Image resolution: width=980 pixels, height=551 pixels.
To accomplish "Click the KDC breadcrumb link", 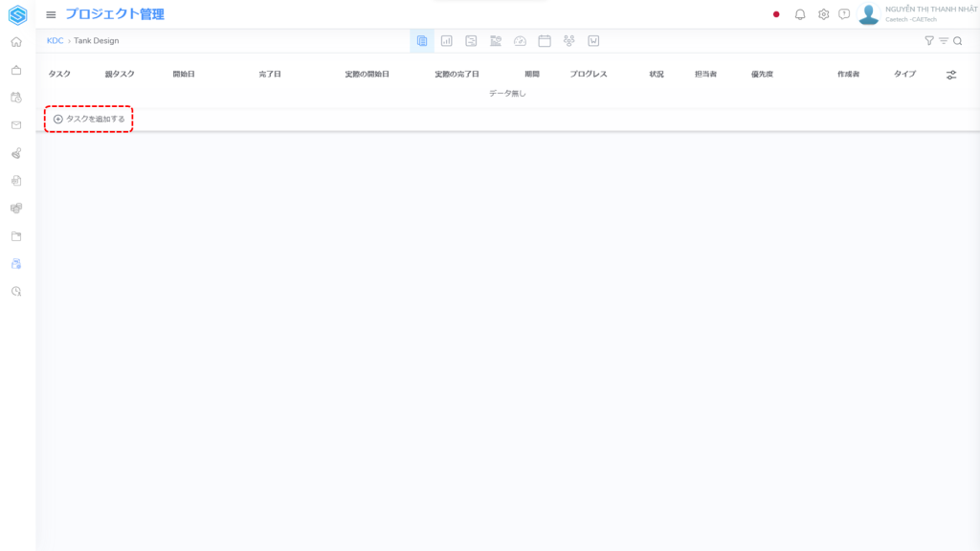I will (55, 41).
